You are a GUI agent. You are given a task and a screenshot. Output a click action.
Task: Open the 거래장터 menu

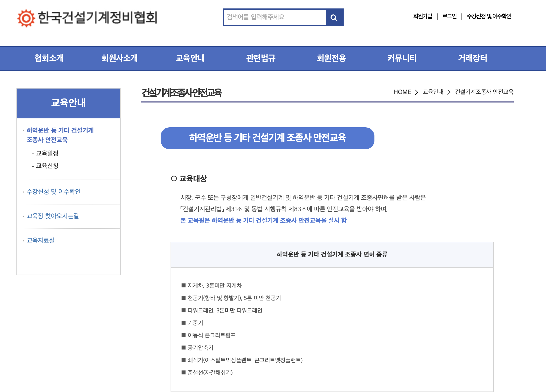click(x=472, y=58)
